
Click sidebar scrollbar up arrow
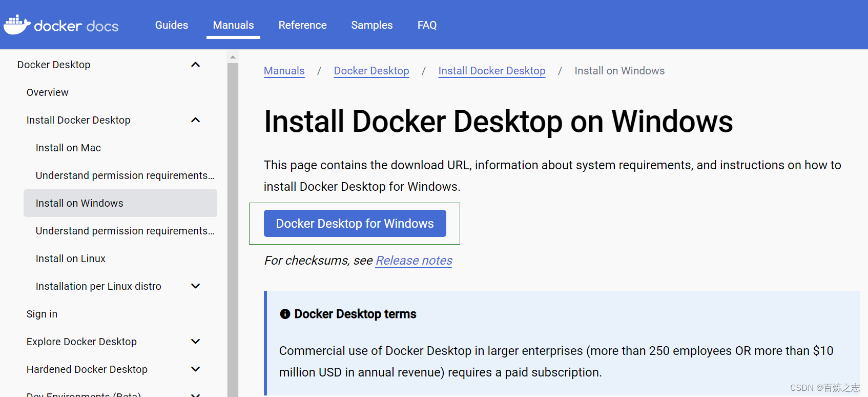click(x=233, y=57)
